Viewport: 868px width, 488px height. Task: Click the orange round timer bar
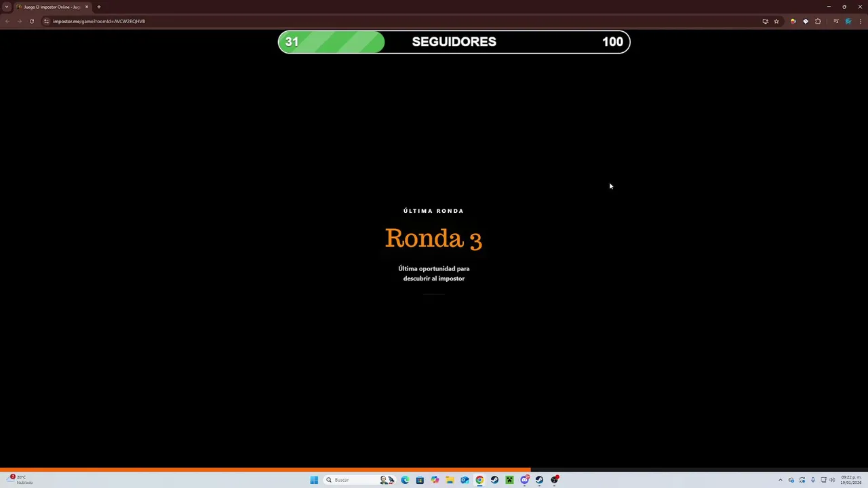point(265,470)
